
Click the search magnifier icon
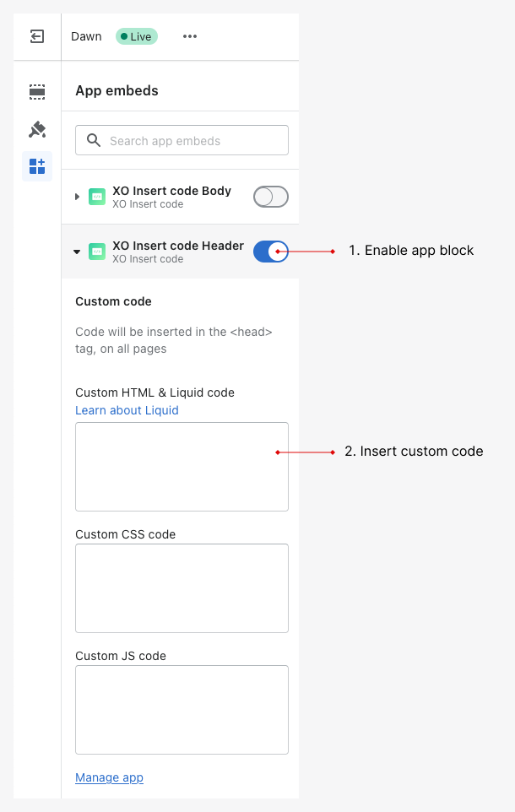pos(94,140)
